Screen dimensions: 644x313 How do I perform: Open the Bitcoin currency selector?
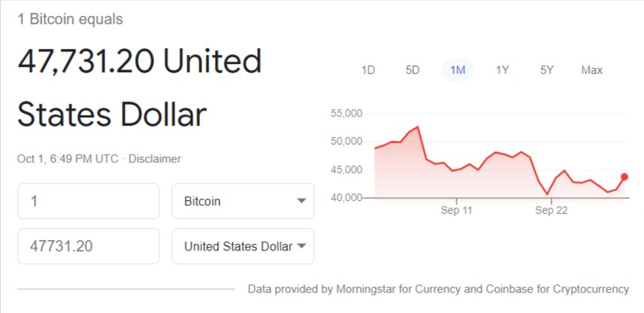click(243, 201)
